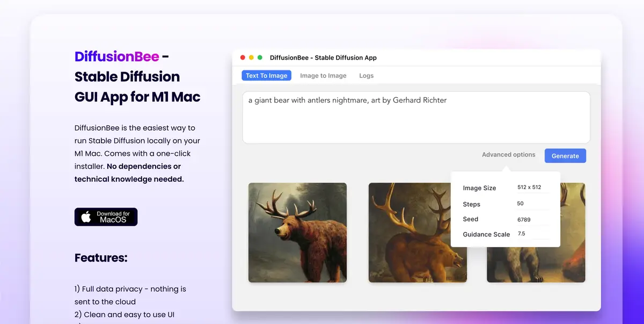
Task: Click the Apple logo in download button
Action: [x=86, y=217]
